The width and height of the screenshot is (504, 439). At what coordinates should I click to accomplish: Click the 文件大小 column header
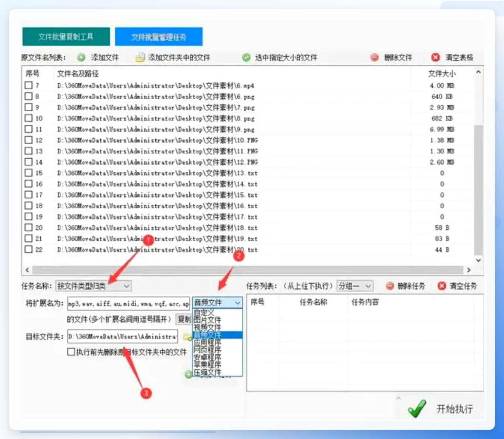[442, 74]
